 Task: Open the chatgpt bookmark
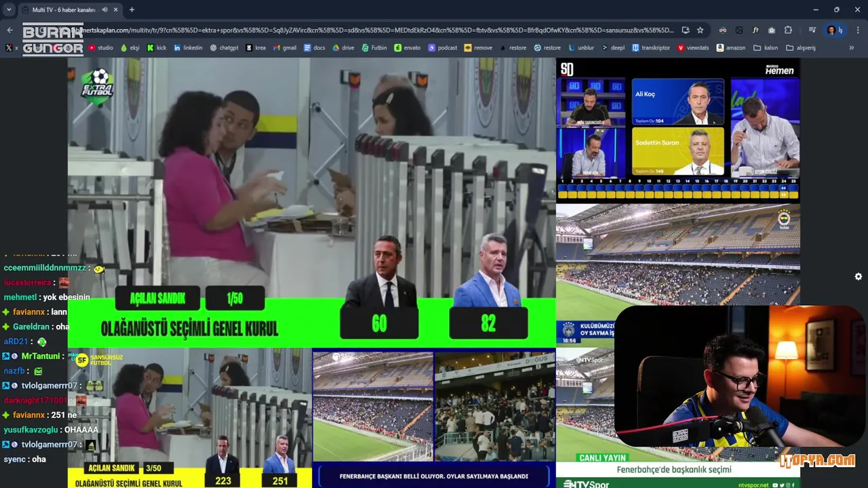pyautogui.click(x=224, y=48)
